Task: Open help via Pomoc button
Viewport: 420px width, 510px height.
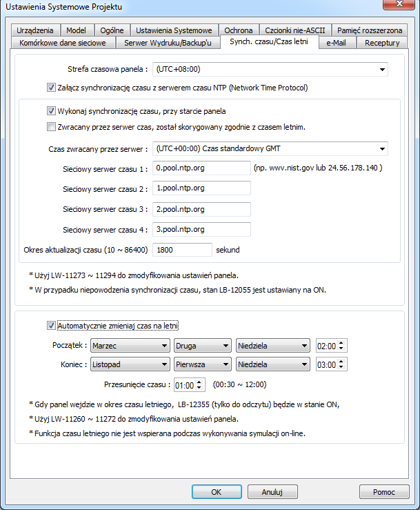Action: pyautogui.click(x=384, y=492)
